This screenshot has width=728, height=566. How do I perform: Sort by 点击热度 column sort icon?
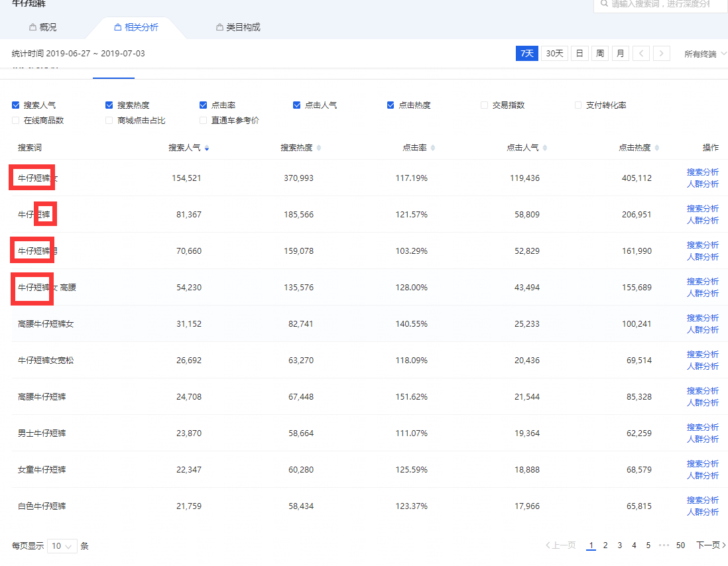coord(656,148)
